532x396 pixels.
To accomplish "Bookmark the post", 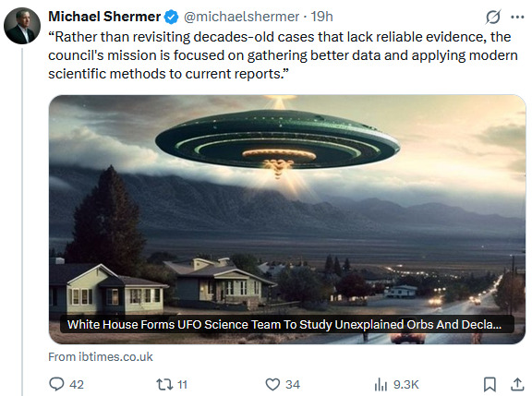I will (490, 385).
